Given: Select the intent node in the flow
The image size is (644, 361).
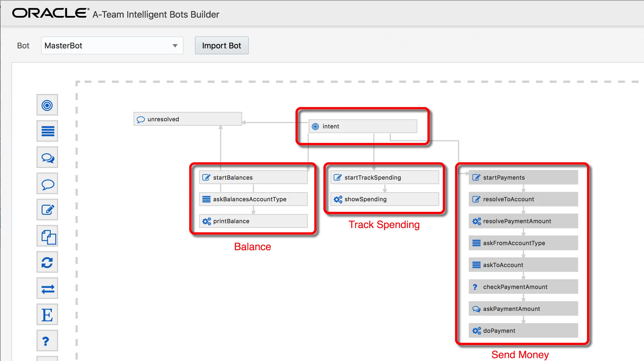Looking at the screenshot, I should point(362,126).
